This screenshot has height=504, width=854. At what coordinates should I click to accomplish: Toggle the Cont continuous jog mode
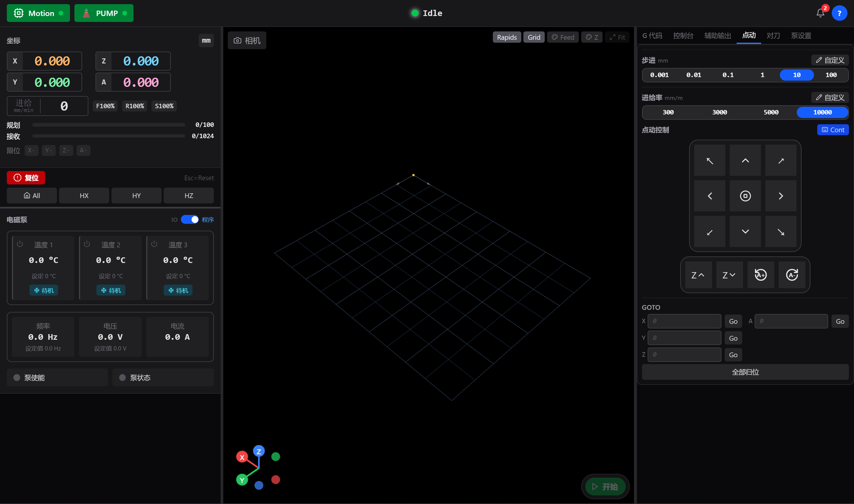pos(833,130)
